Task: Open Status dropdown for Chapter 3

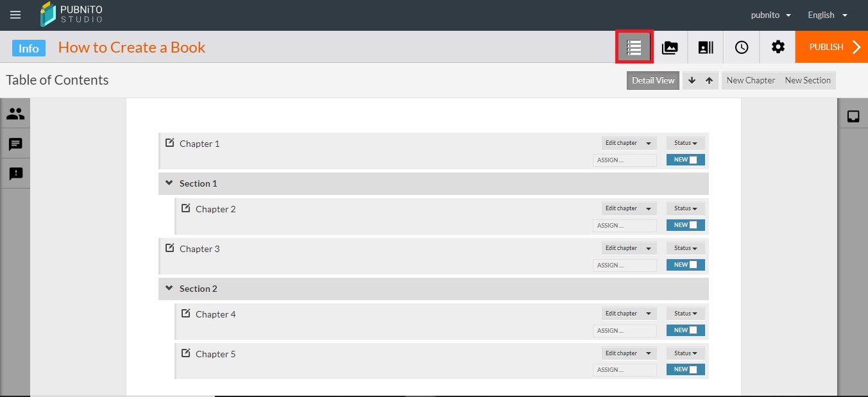Action: pyautogui.click(x=685, y=248)
